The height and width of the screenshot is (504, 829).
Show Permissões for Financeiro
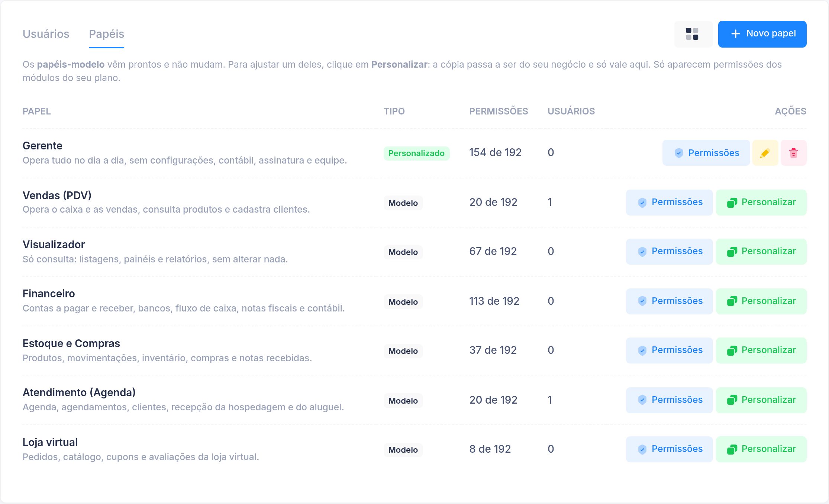pyautogui.click(x=669, y=301)
